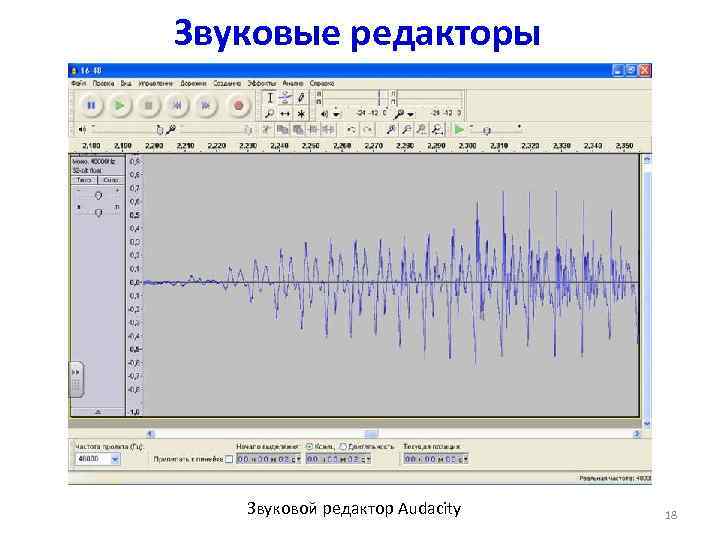Open the Справка menu
Screen dimensions: 720x540
click(322, 84)
